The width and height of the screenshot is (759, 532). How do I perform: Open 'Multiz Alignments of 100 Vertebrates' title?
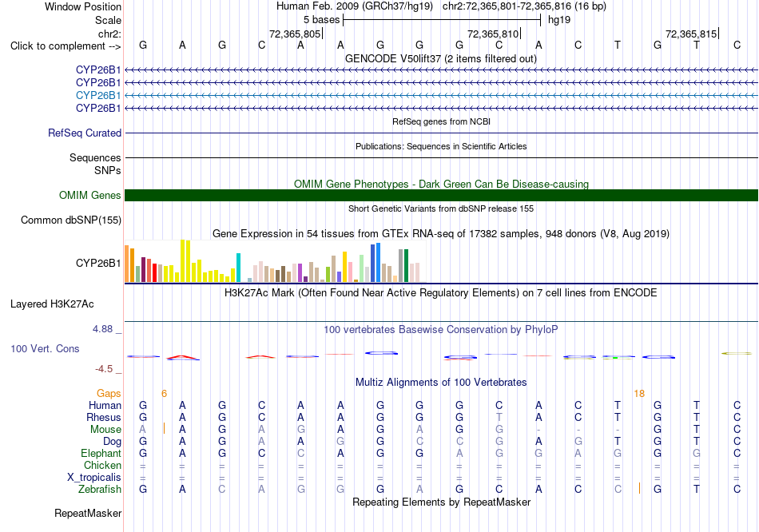pos(441,383)
